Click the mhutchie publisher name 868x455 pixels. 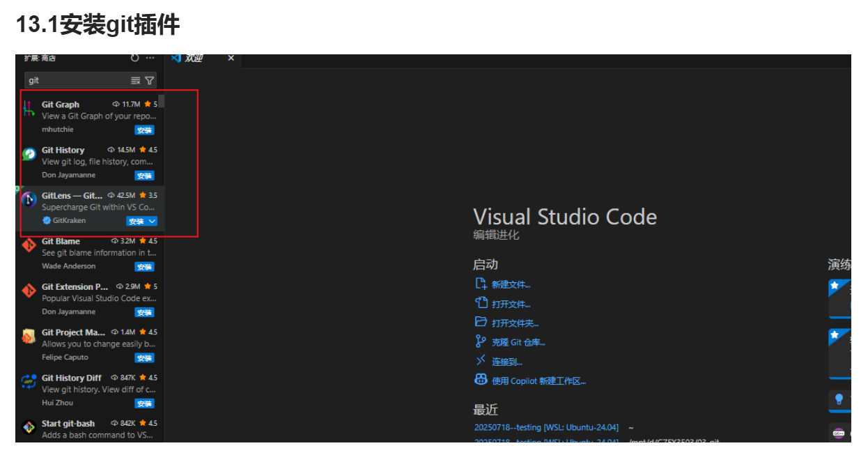pyautogui.click(x=57, y=130)
